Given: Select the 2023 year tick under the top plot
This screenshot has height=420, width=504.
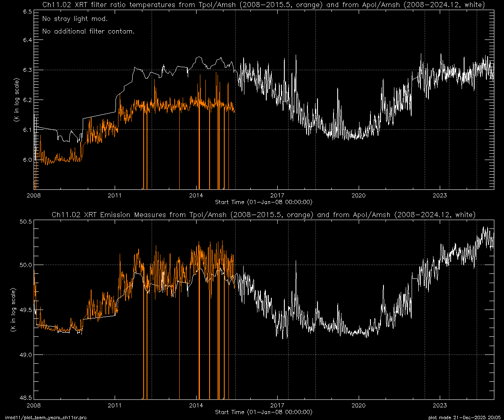Looking at the screenshot, I should point(440,195).
